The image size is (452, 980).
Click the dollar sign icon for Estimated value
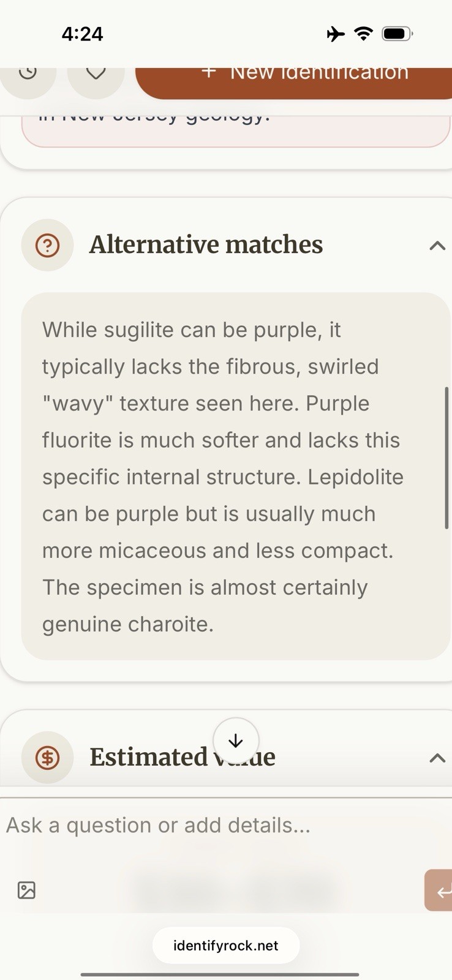pos(47,758)
